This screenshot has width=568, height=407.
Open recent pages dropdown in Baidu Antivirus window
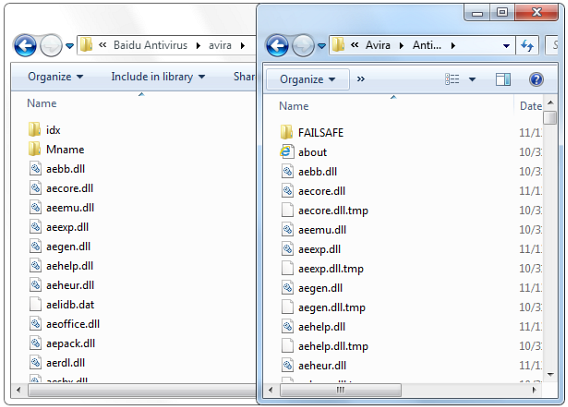pyautogui.click(x=70, y=46)
